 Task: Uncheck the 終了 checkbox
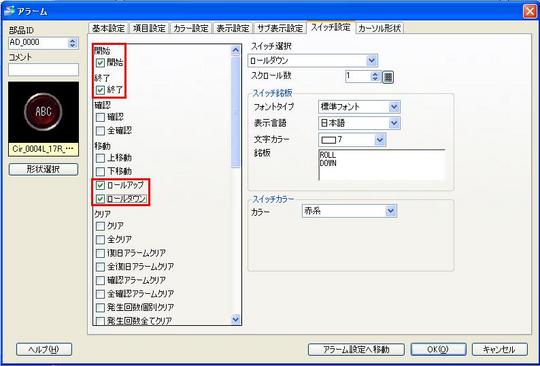100,90
